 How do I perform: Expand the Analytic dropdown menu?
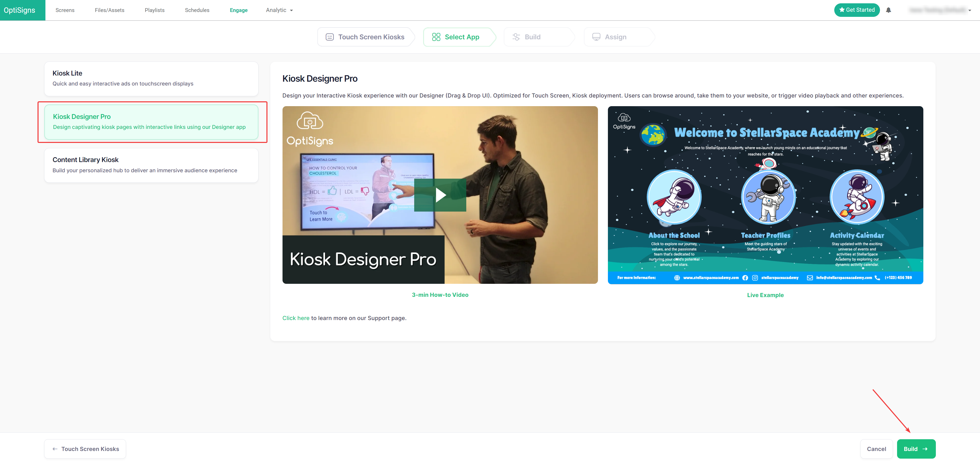(x=279, y=10)
